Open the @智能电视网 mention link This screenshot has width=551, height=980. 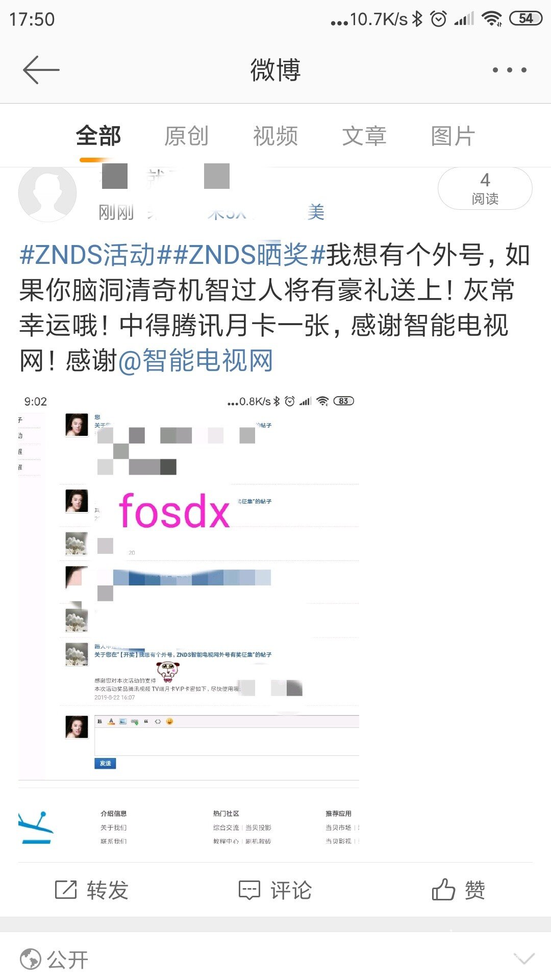[196, 361]
